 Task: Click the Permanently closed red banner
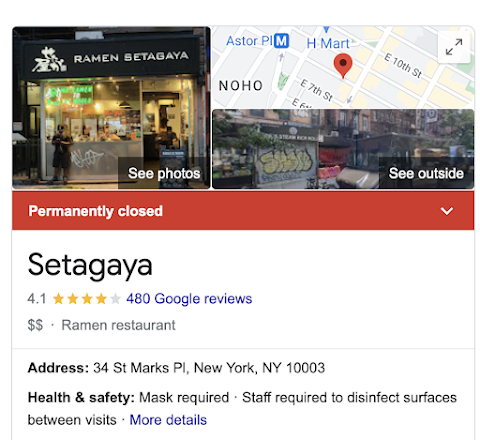(243, 211)
